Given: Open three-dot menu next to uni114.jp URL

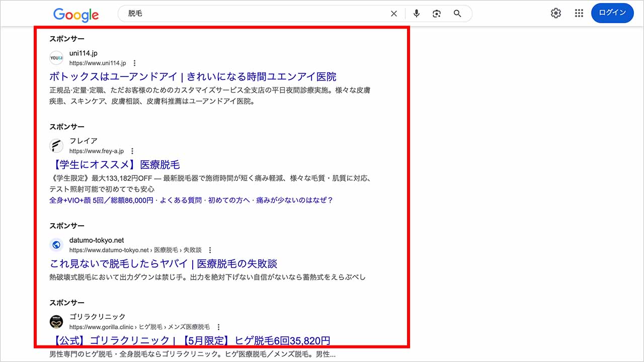Looking at the screenshot, I should (134, 63).
